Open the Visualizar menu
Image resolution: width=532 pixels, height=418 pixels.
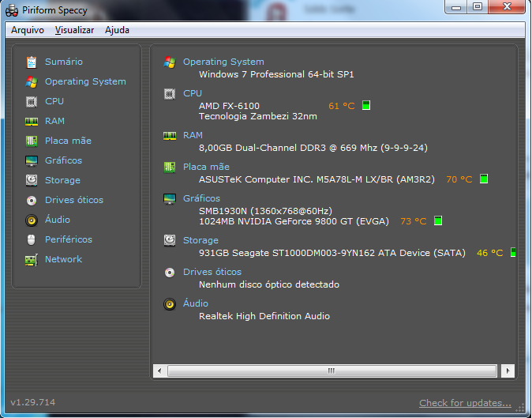coord(74,30)
